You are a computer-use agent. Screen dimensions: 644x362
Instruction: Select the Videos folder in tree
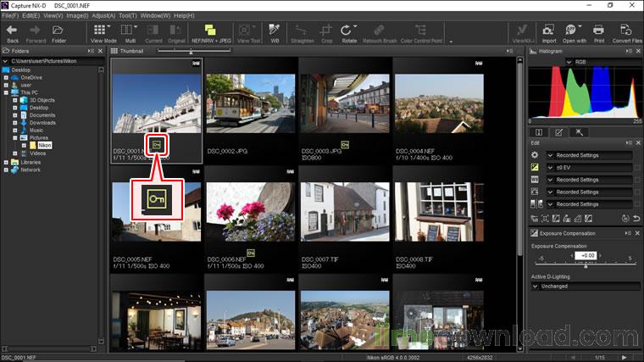pyautogui.click(x=37, y=153)
